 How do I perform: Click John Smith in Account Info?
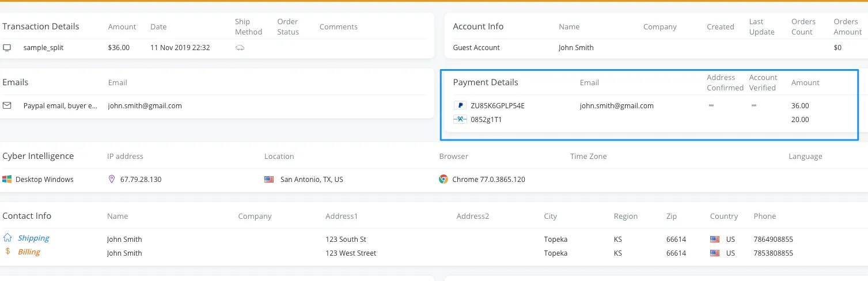click(x=576, y=48)
